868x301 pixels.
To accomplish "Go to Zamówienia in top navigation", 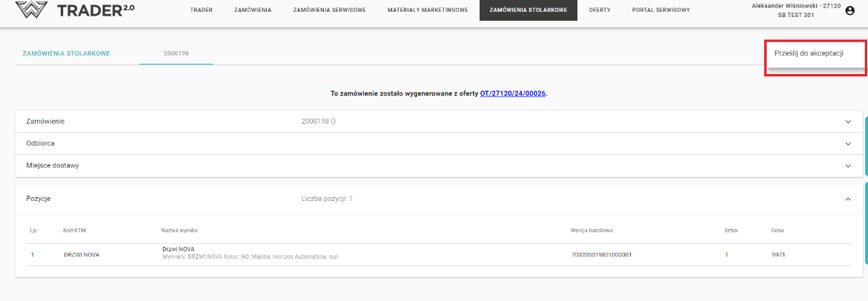I will tap(253, 10).
